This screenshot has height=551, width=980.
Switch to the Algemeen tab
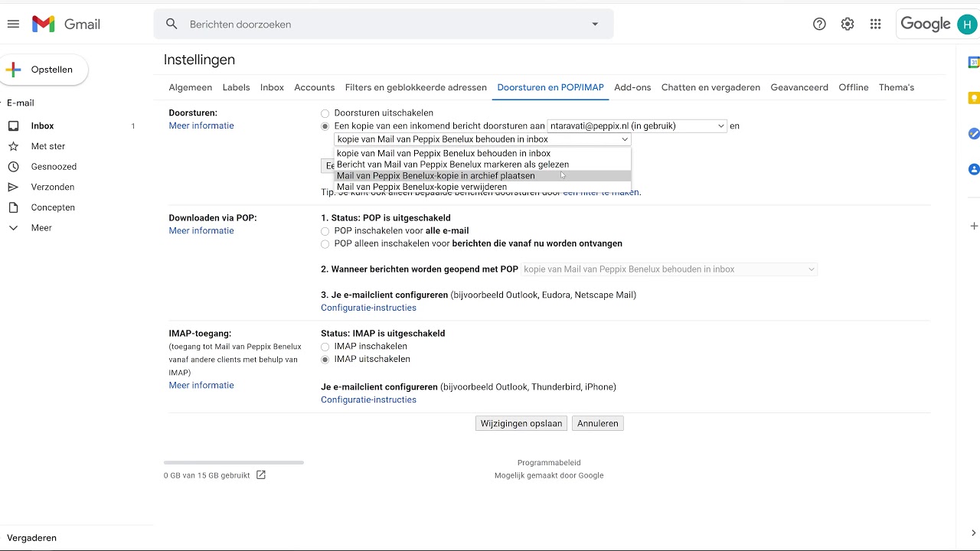pos(190,87)
